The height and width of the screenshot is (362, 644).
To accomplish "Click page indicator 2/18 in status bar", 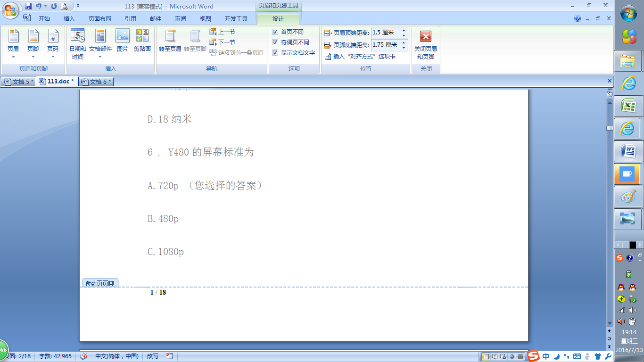I will coord(20,356).
